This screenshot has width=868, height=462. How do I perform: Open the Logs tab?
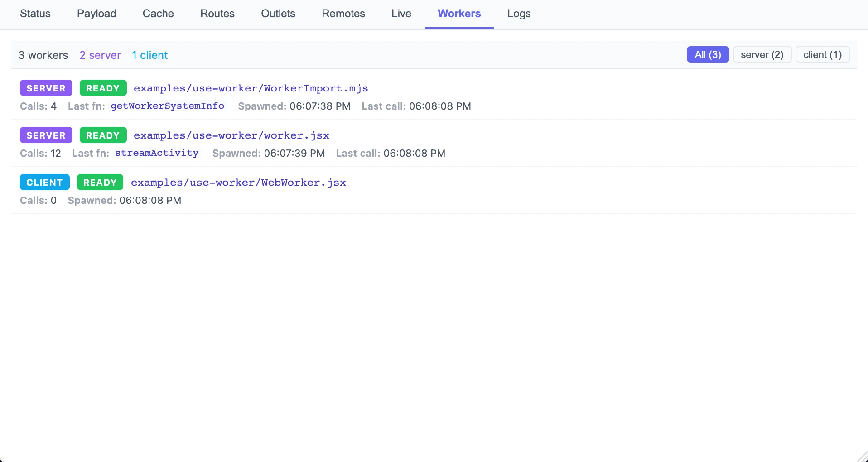pyautogui.click(x=519, y=14)
